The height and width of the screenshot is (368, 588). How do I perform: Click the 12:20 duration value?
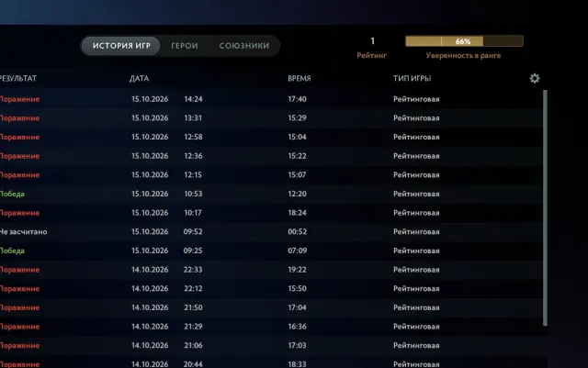coord(297,194)
